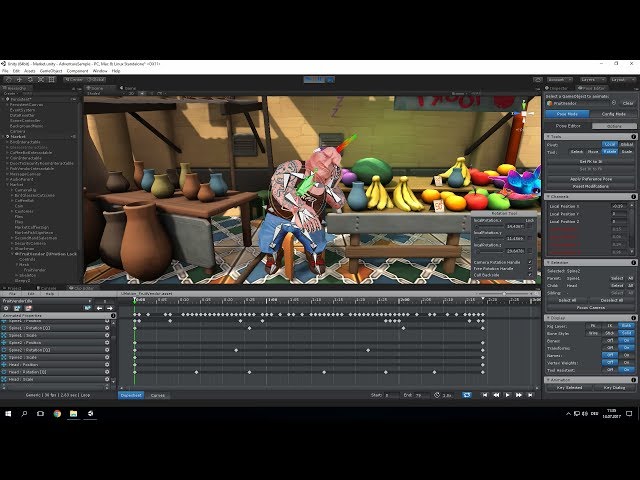Select the Rotate tool in Unity toolbar
Viewport: 640px width, 480px height.
tap(30, 80)
